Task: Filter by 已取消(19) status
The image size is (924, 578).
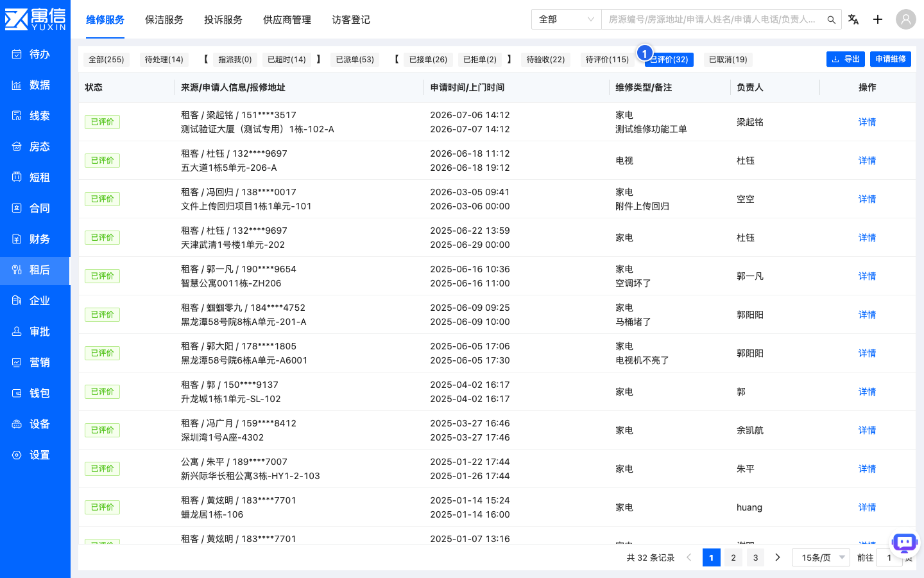Action: [x=728, y=60]
